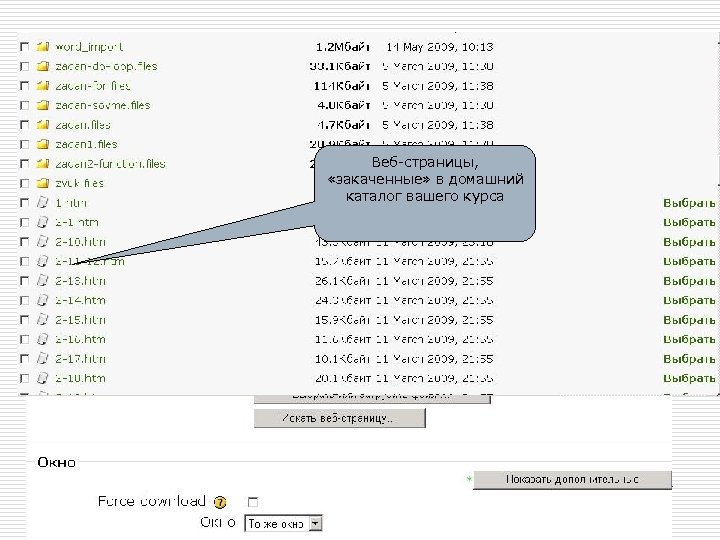Click the file icon next to 2-17.htm
Screen dimensions: 720x540
point(42,359)
